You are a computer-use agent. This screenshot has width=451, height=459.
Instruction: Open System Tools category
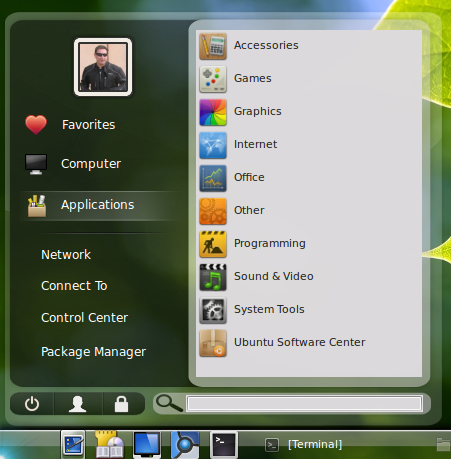coord(309,310)
